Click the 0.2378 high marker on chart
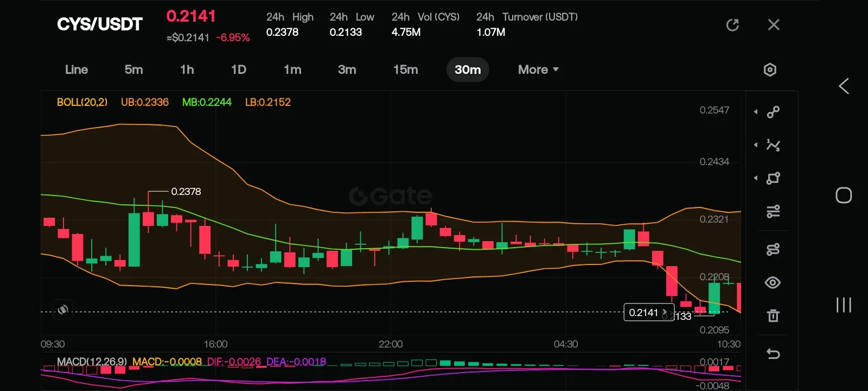The height and width of the screenshot is (391, 868). coord(186,192)
